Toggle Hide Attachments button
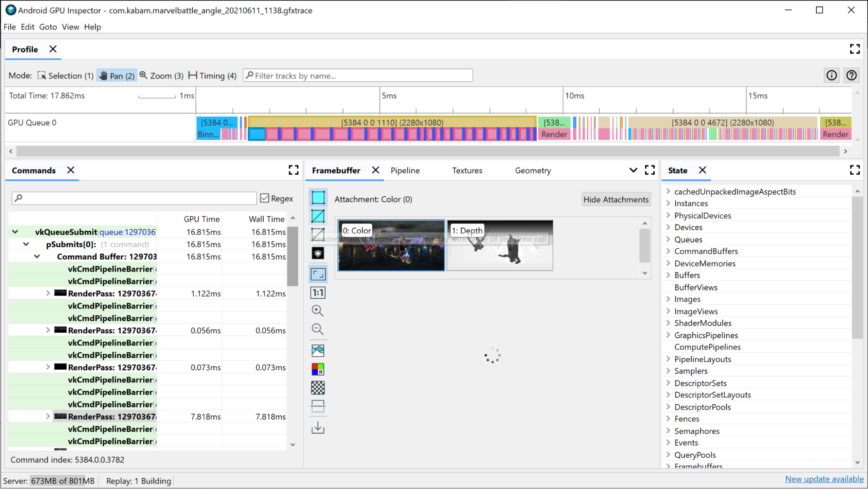 coord(616,199)
